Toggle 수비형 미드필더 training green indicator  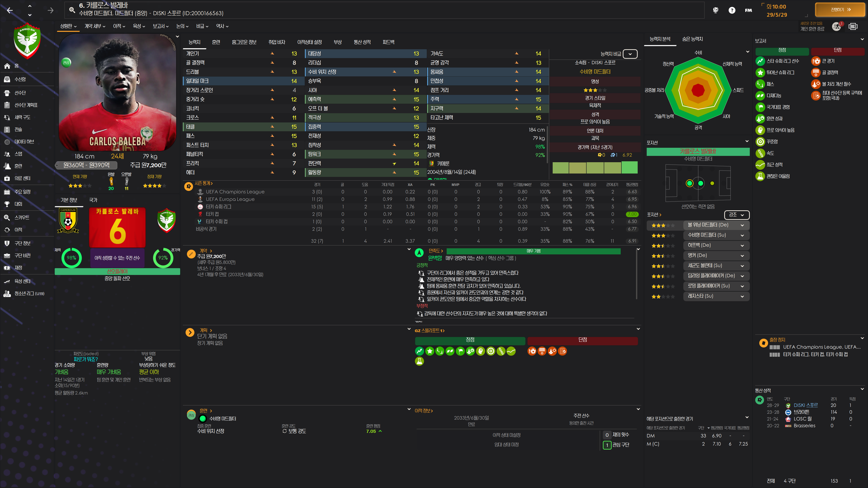point(203,419)
